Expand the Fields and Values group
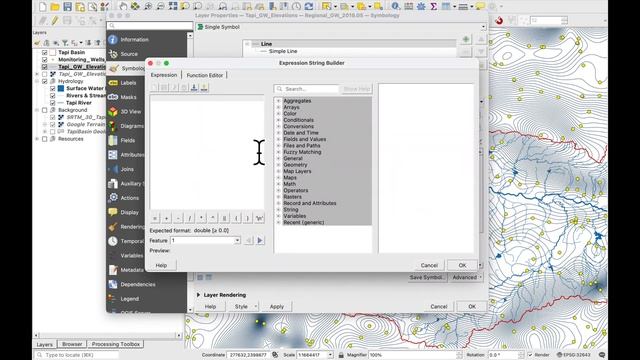 (x=278, y=139)
